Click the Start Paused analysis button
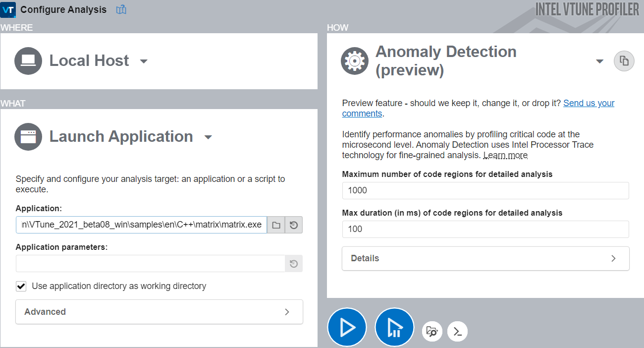Viewport: 644px width, 348px height. pos(394,328)
